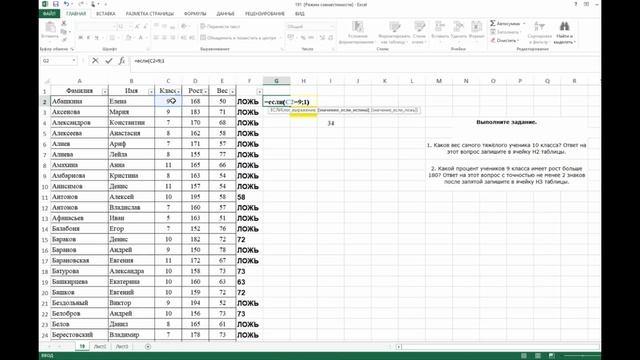
Task: Select column G header
Action: (276, 81)
